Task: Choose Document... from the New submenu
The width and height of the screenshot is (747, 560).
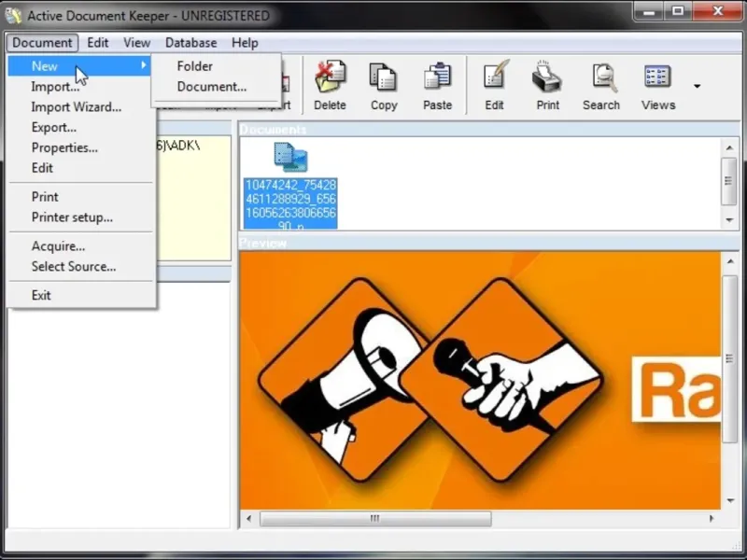Action: pos(212,87)
